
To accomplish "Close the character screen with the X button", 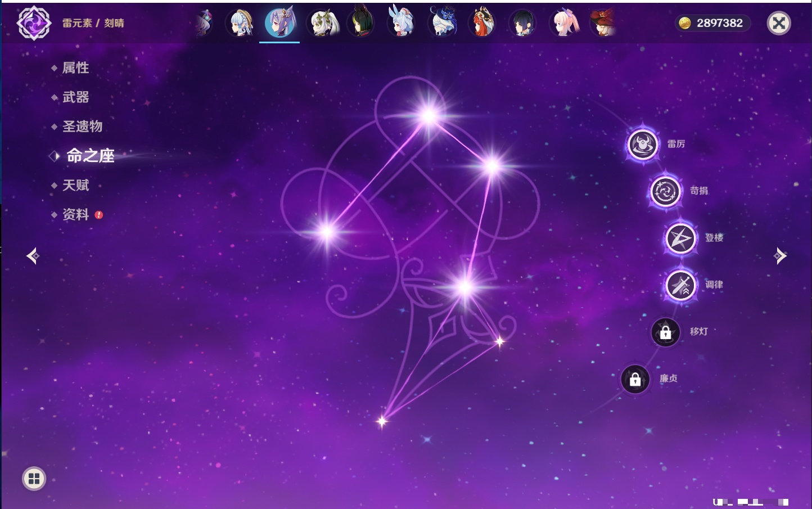I will pyautogui.click(x=779, y=23).
